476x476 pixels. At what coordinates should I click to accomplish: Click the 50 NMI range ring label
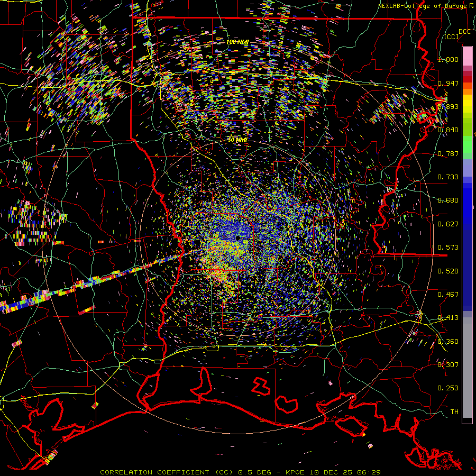coord(237,140)
